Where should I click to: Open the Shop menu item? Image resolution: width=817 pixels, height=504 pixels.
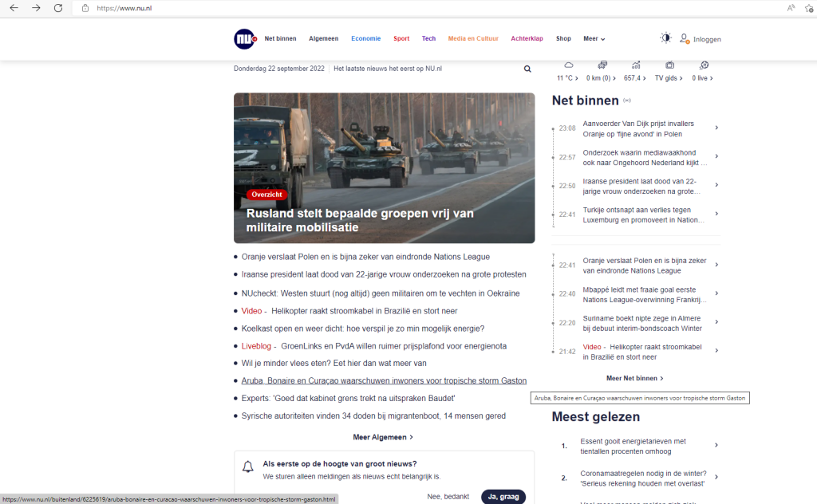[x=563, y=38]
